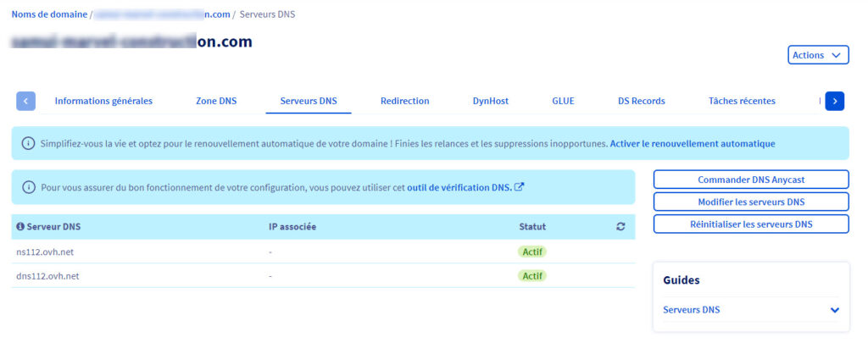Click the Serveurs DNS text in the breadcrumb
Viewport: 868px width, 343px height.
pos(267,14)
